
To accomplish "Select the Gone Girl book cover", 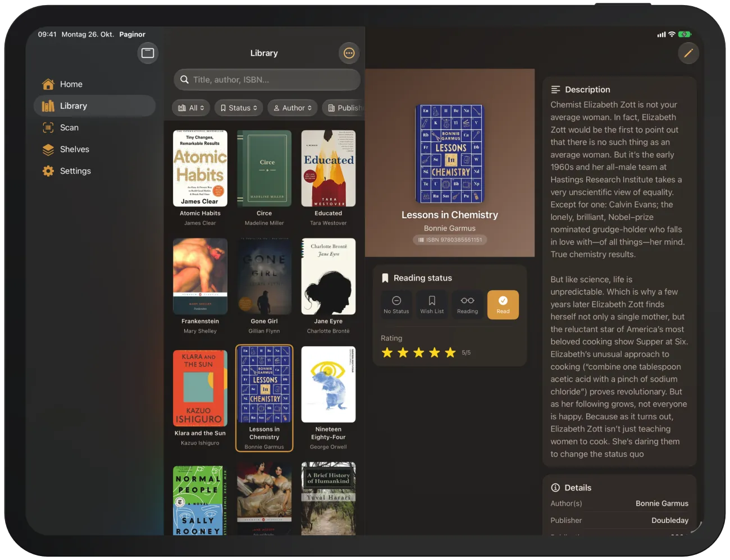I will [x=264, y=276].
